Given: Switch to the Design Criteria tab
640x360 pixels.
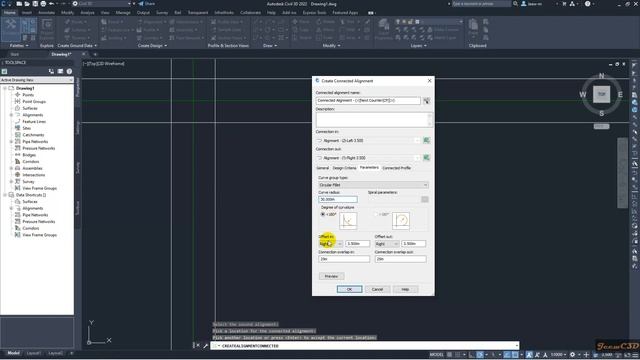Looking at the screenshot, I should (344, 168).
